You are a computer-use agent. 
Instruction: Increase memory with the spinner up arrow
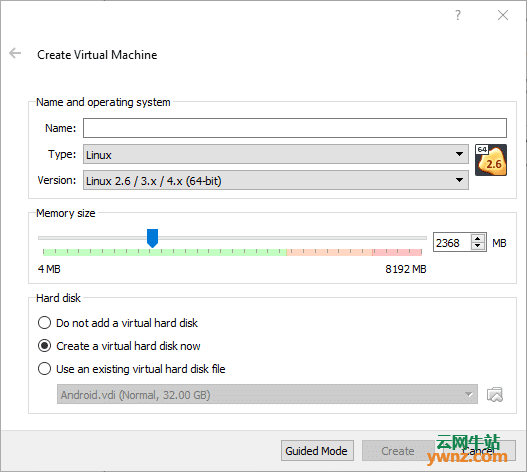point(478,238)
